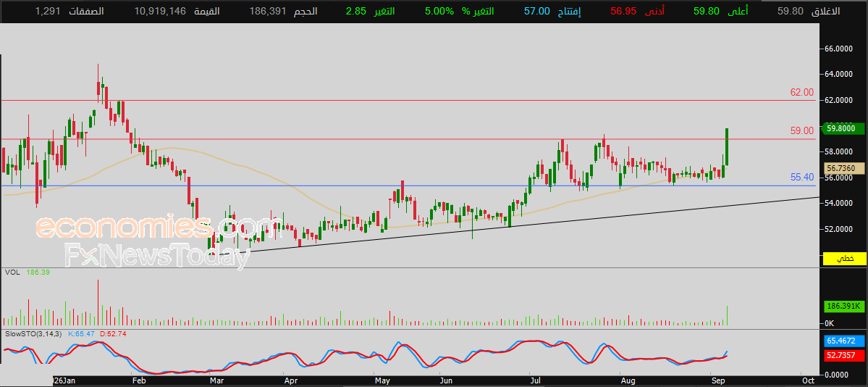Click the Aug date axis label

click(x=627, y=381)
